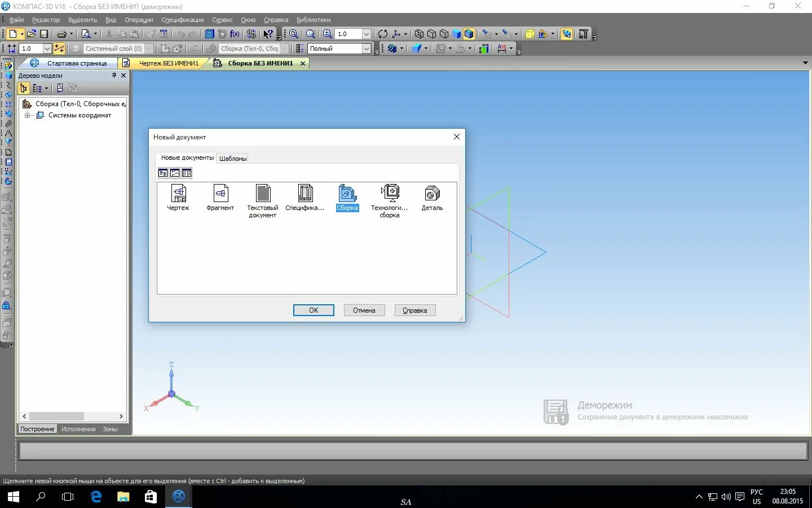
Task: Switch to Чертеж БЕЗ ИМЕНИ1 document tab
Action: (164, 63)
